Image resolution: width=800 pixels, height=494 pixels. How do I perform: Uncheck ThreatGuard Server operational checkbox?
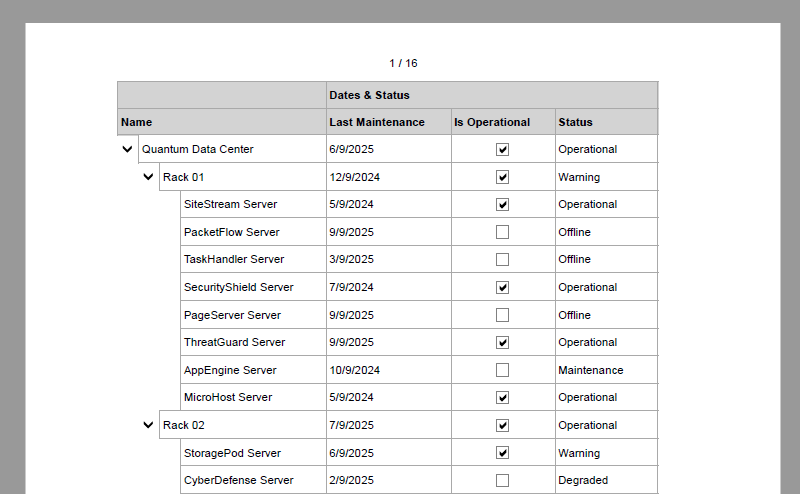(x=503, y=342)
